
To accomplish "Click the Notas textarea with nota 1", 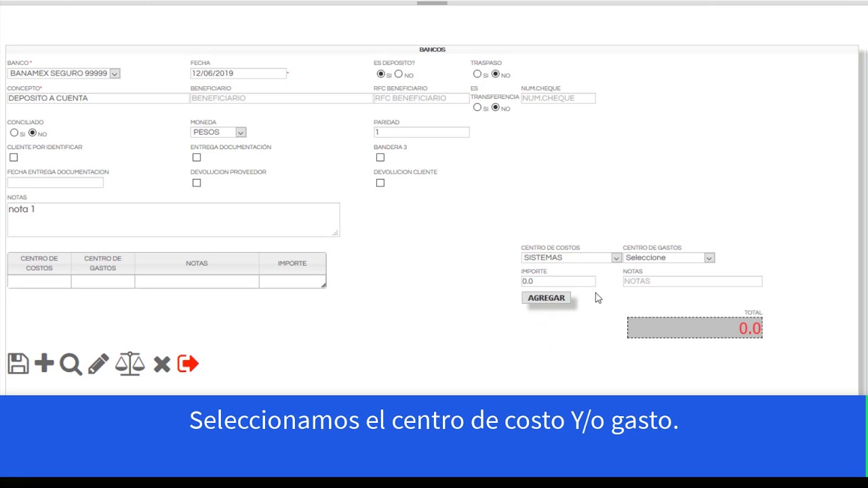I will tap(174, 220).
